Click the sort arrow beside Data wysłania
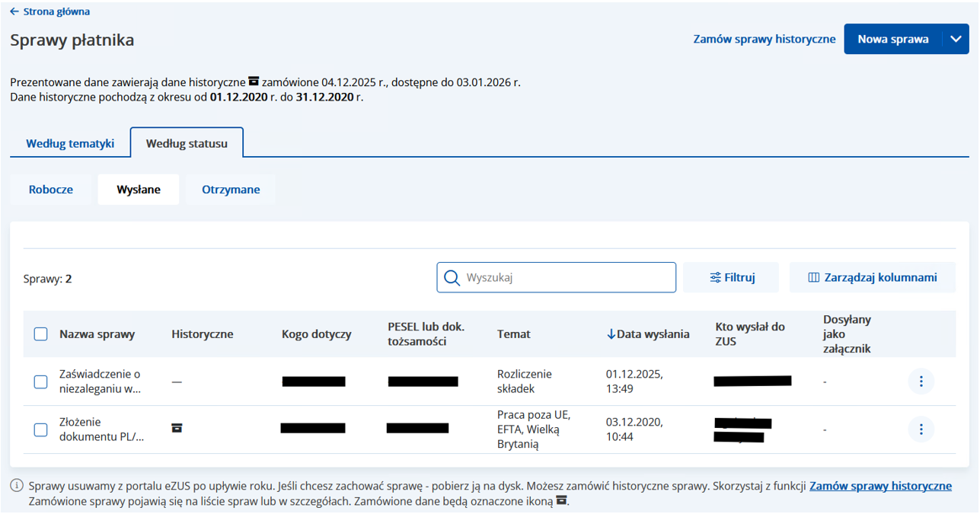Screen dimensions: 980x514 click(x=611, y=334)
